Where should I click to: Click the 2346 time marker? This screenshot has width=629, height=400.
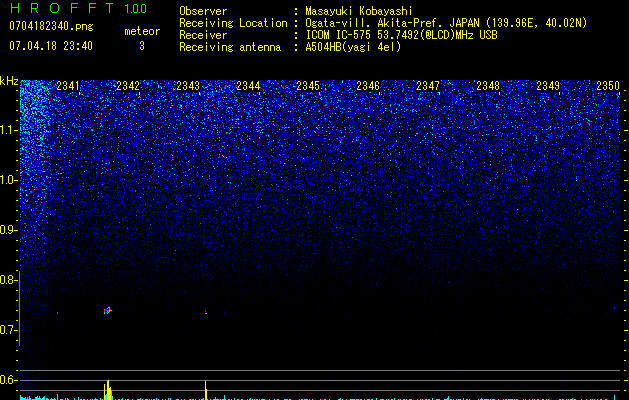[368, 86]
